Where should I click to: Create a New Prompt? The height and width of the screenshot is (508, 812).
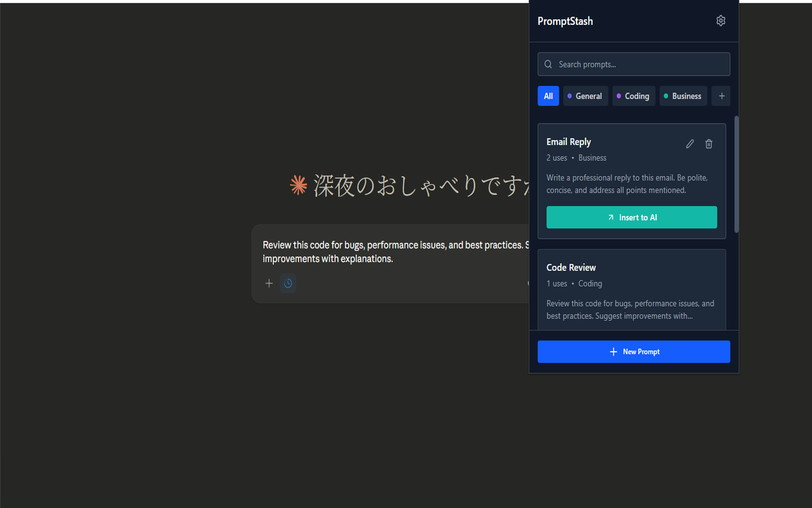tap(634, 351)
